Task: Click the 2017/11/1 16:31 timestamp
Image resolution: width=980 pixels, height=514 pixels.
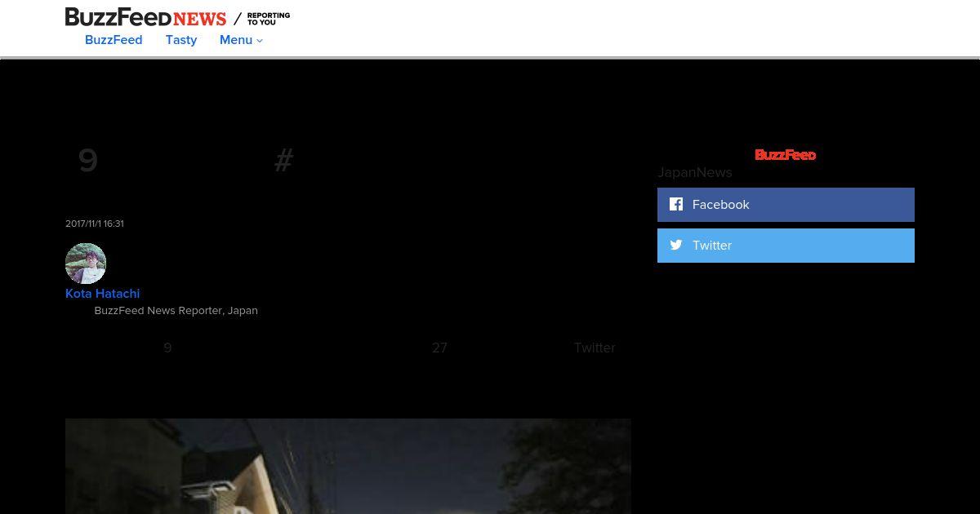Action: click(95, 224)
